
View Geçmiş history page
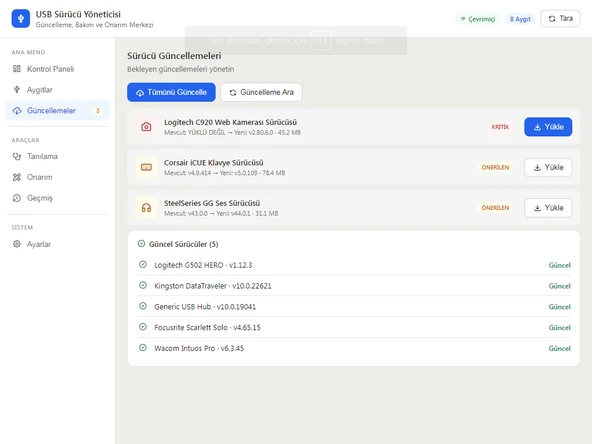pos(57,198)
